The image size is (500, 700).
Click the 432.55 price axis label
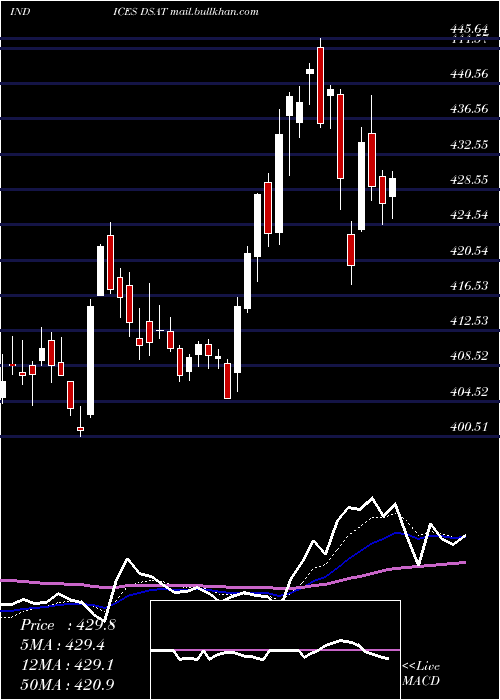point(469,145)
